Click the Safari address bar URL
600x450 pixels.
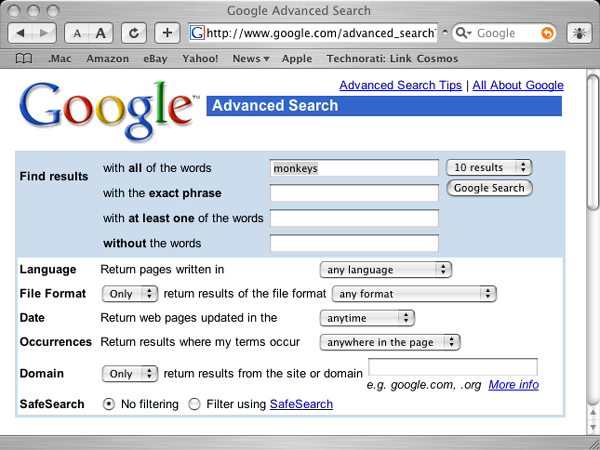point(321,33)
